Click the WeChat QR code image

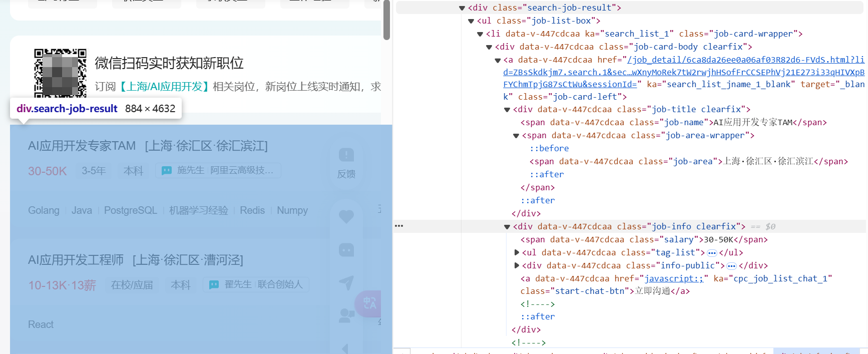click(60, 73)
